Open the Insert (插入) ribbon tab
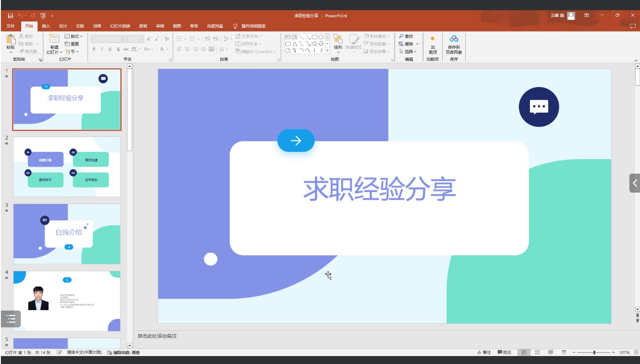 46,26
